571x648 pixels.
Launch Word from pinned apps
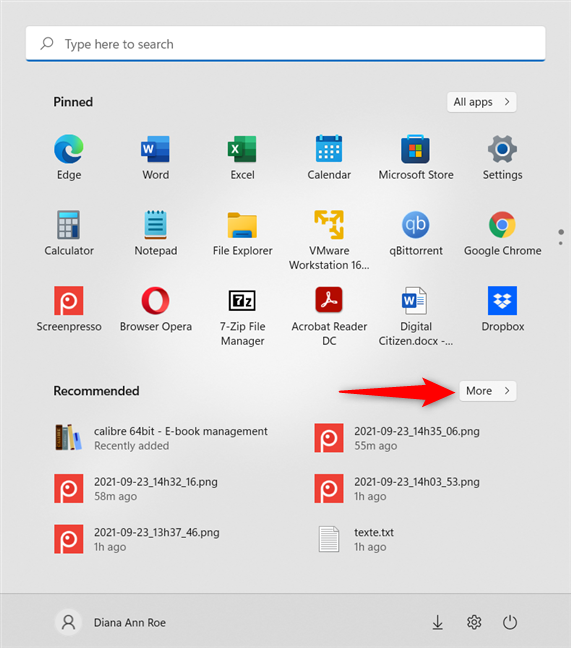tap(155, 157)
